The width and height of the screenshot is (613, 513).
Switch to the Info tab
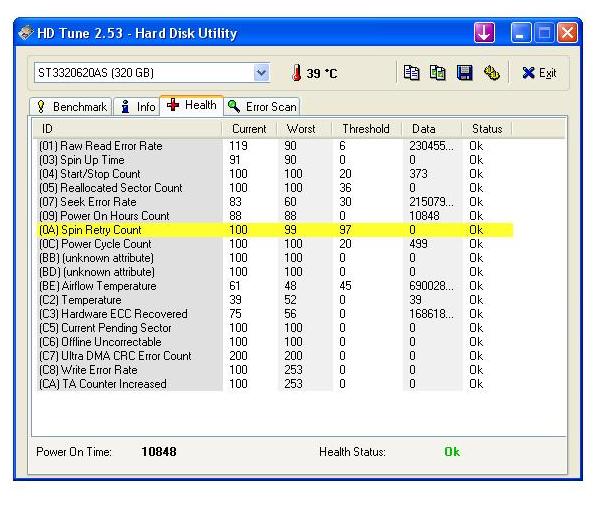(x=137, y=107)
